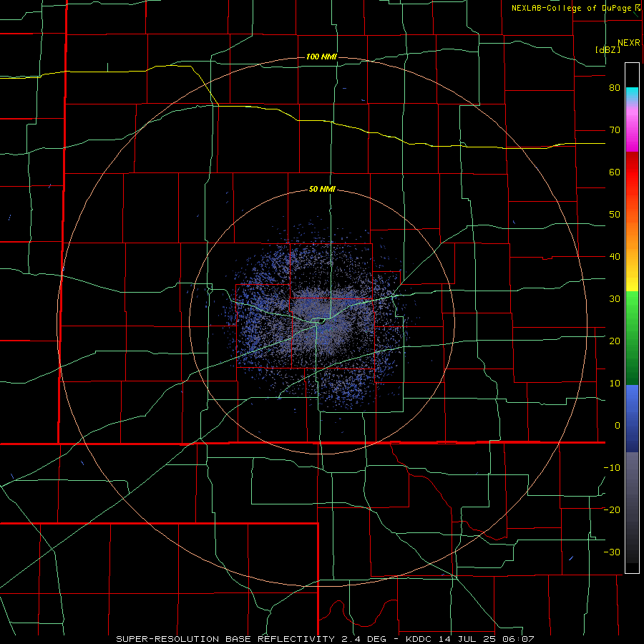
Task: Click the 40 value on dBZ scale
Action: pyautogui.click(x=615, y=257)
